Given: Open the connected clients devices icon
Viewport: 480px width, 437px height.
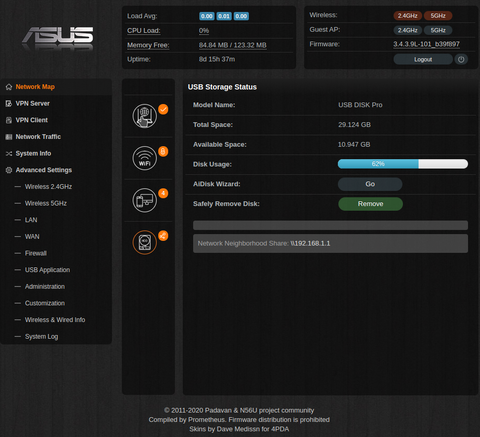Looking at the screenshot, I should 145,200.
